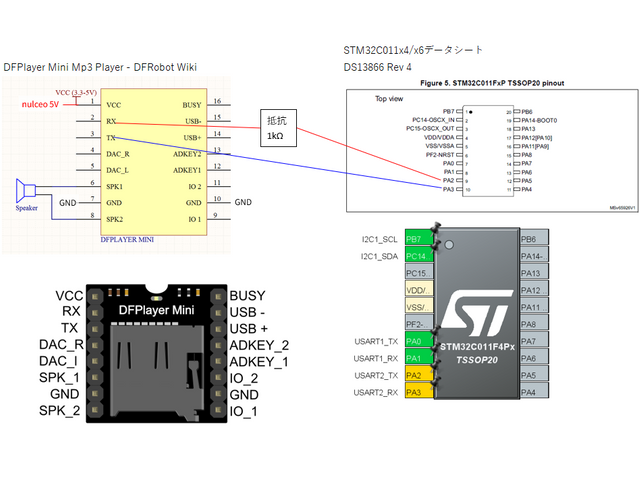
Task: Click the USART2_RX signal label
Action: 376,393
